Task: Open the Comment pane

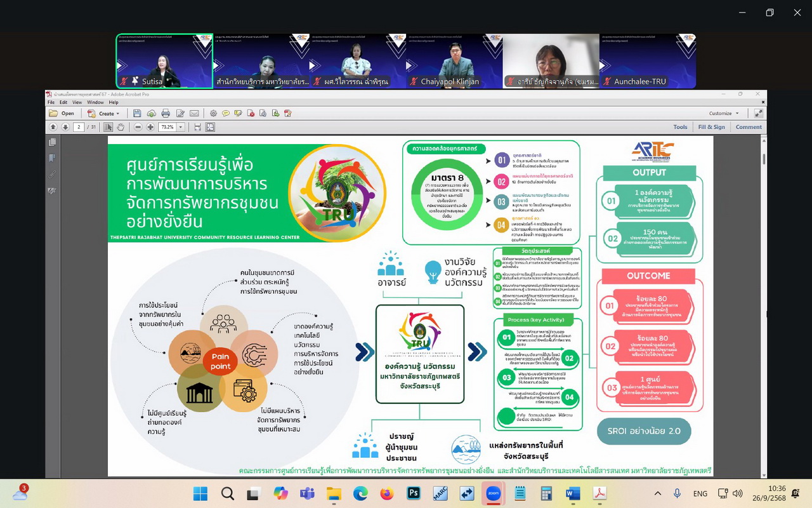Action: tap(749, 127)
